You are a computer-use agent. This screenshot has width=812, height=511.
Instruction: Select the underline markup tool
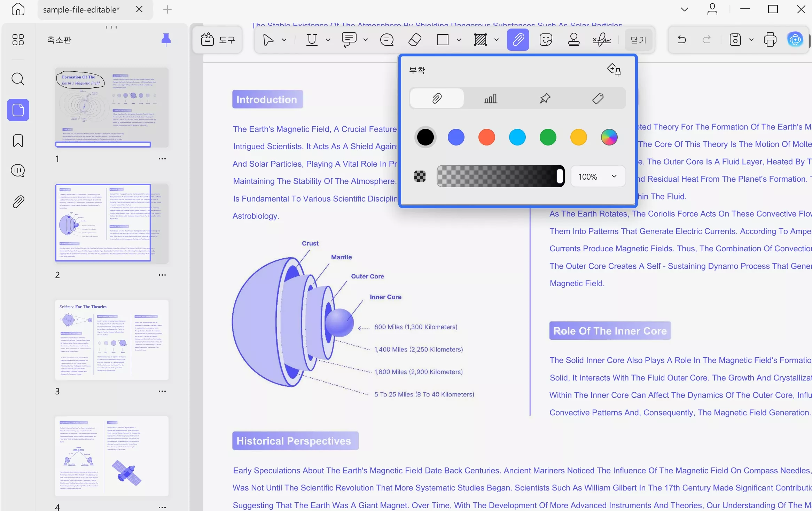coord(312,40)
